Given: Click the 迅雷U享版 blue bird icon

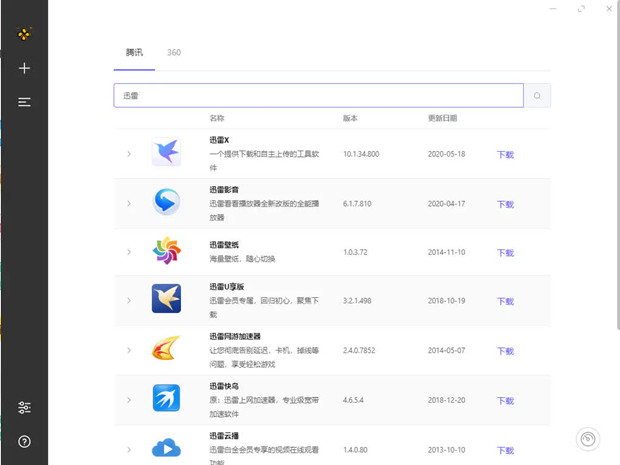Looking at the screenshot, I should click(x=166, y=299).
